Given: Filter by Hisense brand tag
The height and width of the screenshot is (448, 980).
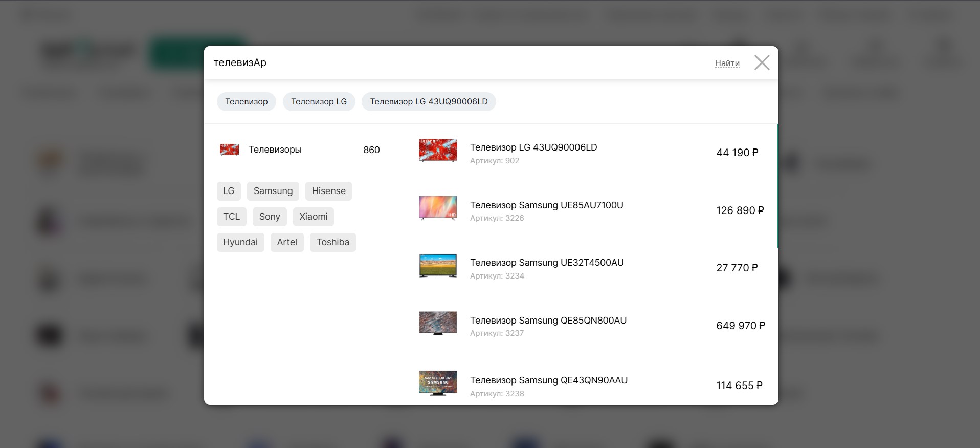Looking at the screenshot, I should 328,191.
